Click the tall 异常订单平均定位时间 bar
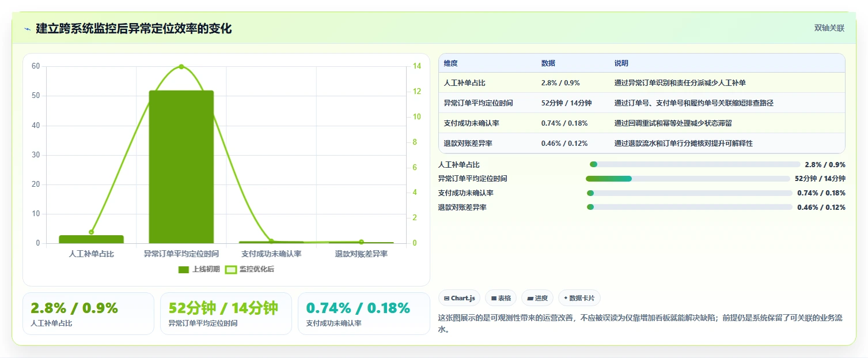 point(181,167)
